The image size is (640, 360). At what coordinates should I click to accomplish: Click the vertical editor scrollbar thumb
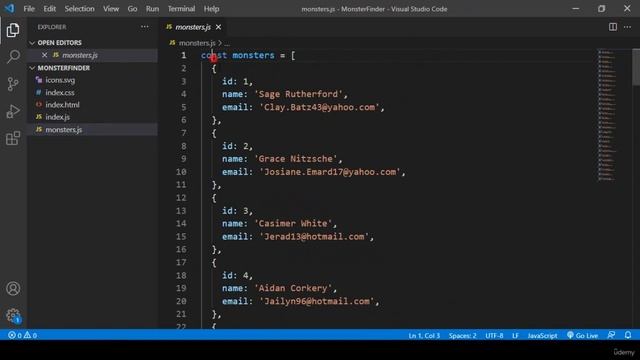click(x=636, y=67)
